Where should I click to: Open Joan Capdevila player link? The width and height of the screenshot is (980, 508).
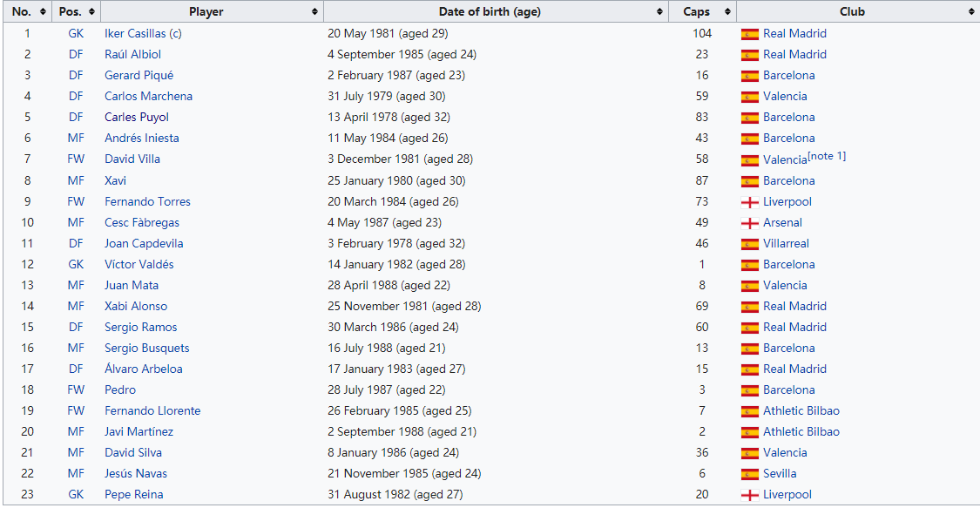coord(144,243)
